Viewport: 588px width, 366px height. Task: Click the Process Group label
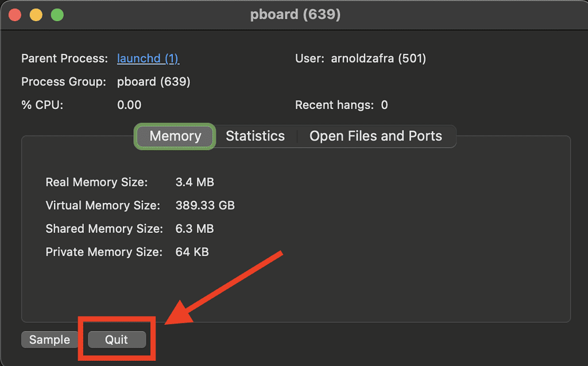[x=65, y=81]
